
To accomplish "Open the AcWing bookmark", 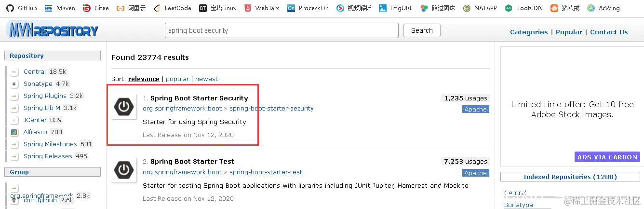I will 604,8.
